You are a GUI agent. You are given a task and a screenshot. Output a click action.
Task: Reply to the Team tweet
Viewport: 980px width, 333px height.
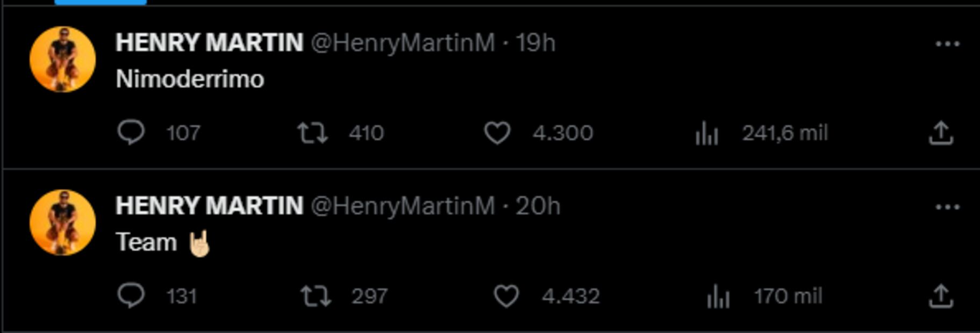point(131,296)
